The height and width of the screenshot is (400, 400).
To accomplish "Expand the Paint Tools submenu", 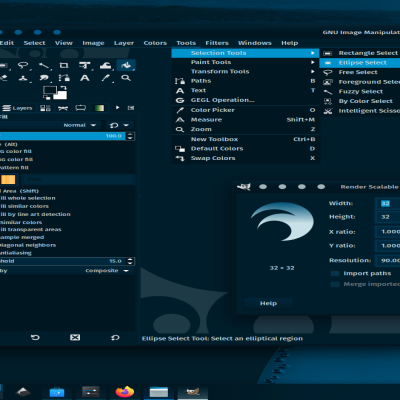I will [246, 62].
